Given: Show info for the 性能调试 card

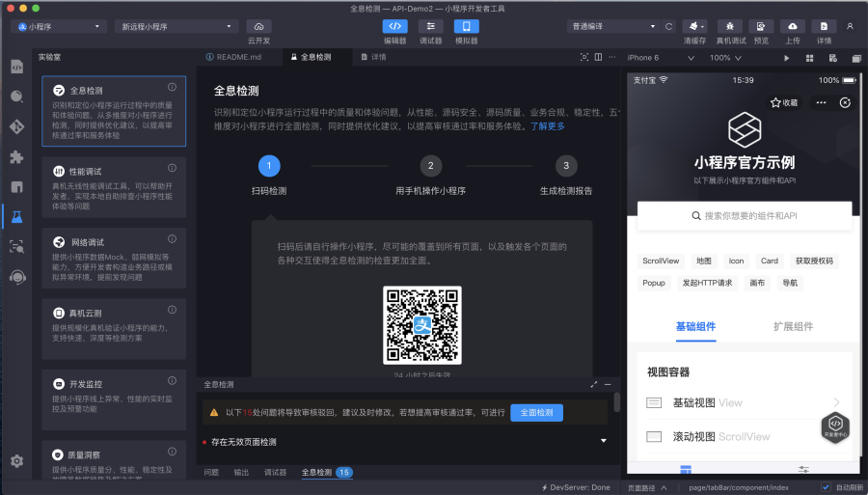Looking at the screenshot, I should click(x=173, y=168).
